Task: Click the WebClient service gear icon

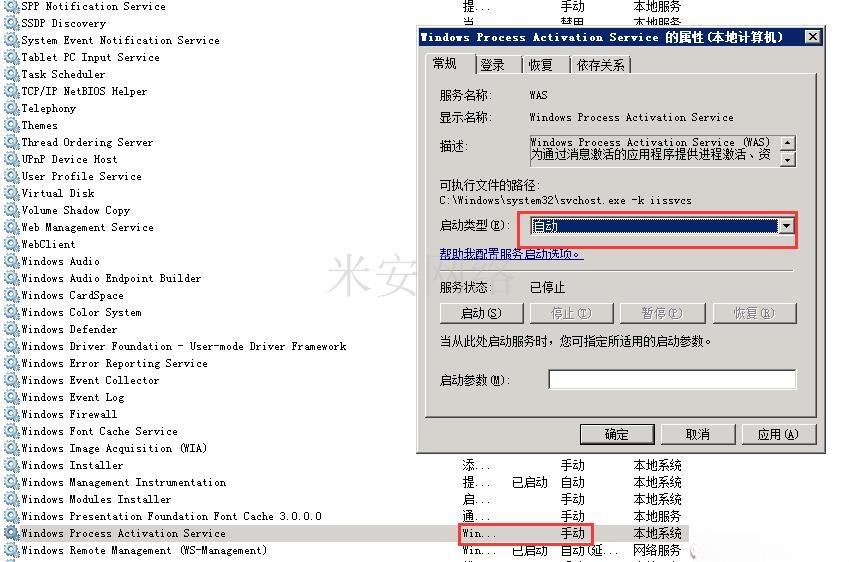Action: tap(11, 245)
